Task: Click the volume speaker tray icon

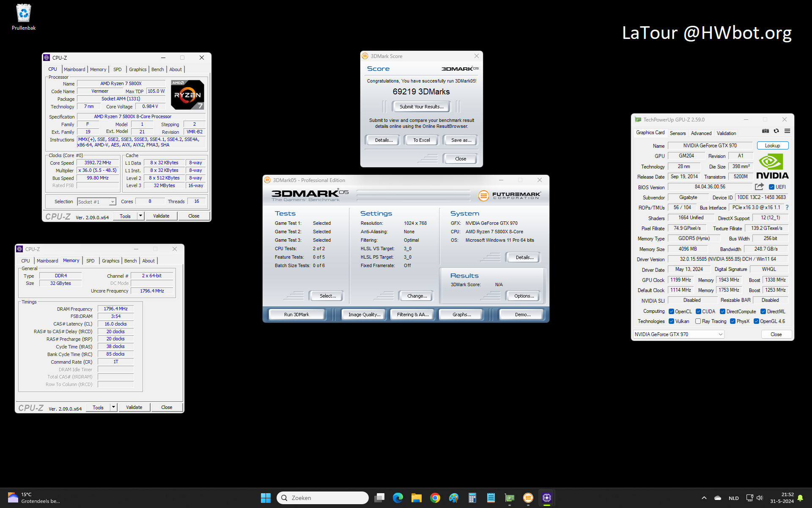Action: tap(760, 498)
